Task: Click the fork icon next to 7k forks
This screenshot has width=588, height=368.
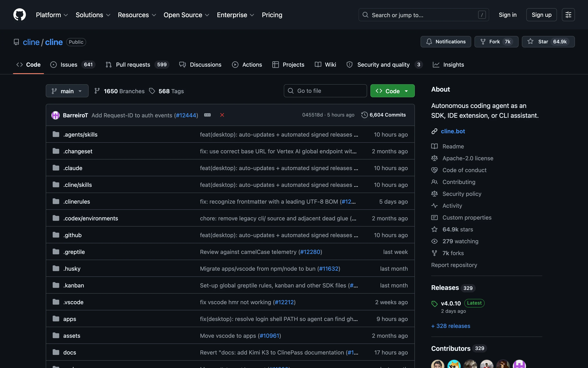Action: [x=434, y=253]
